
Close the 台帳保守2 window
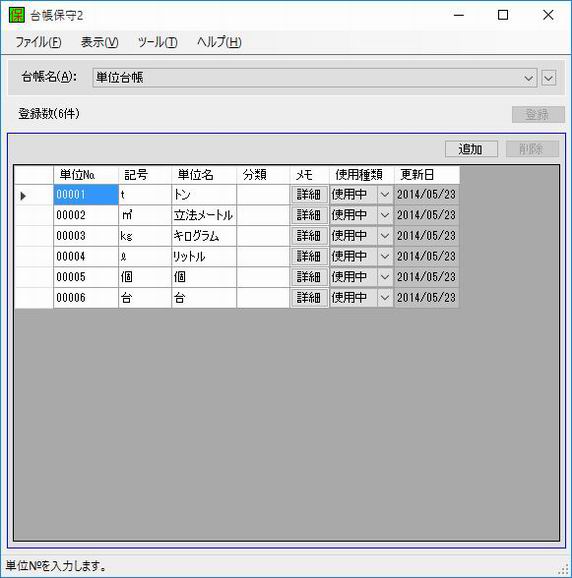click(x=548, y=15)
